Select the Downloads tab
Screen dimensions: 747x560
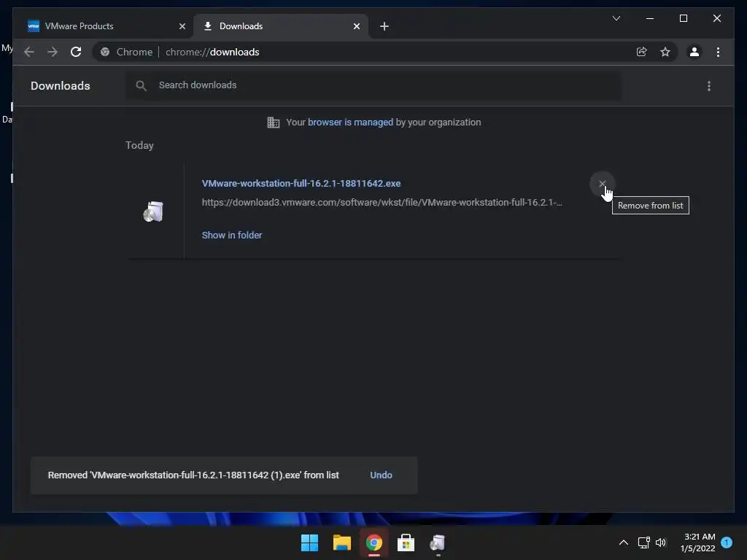[281, 26]
